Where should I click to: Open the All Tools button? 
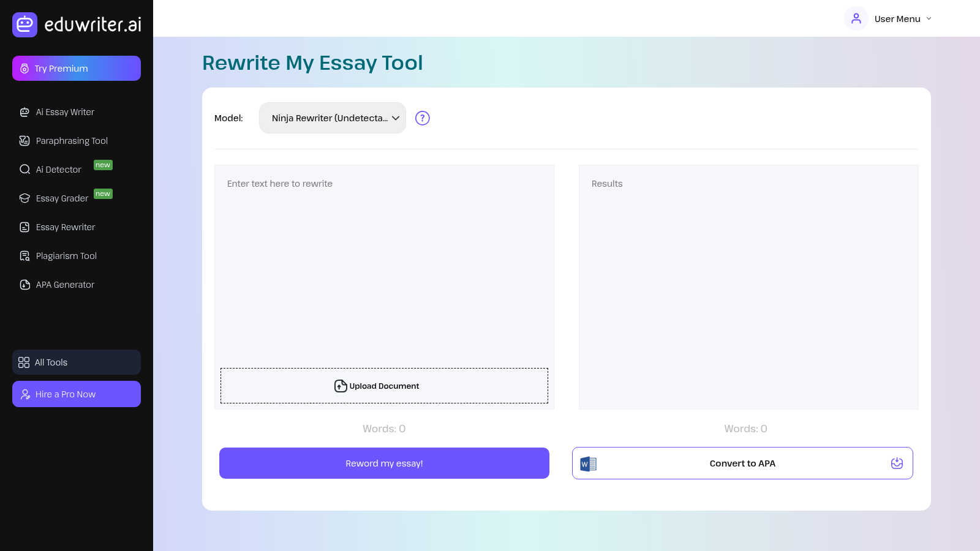77,362
